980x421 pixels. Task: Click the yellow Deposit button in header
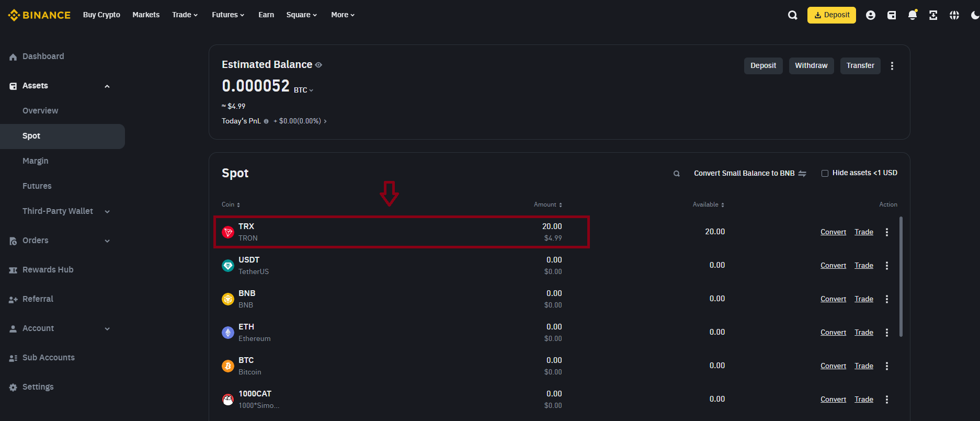[831, 15]
